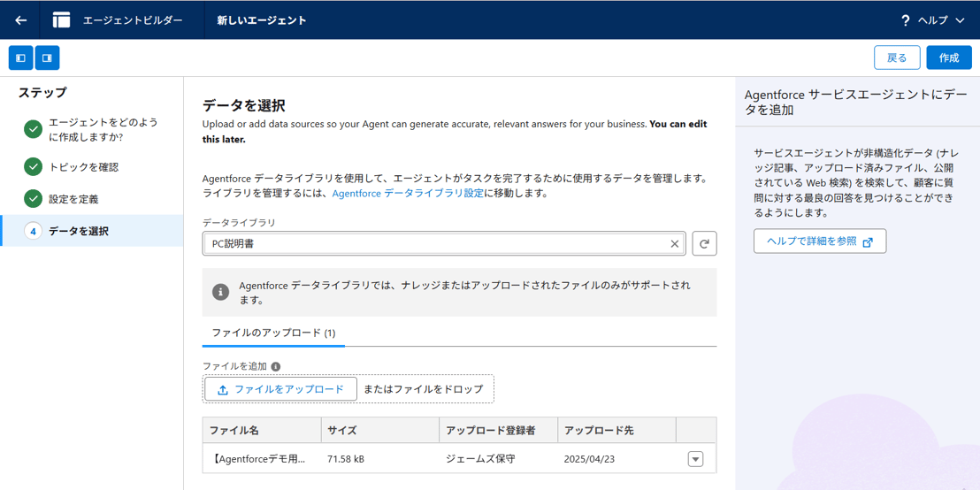Click the 新しいエージェント title
The image size is (980, 490).
tap(262, 20)
